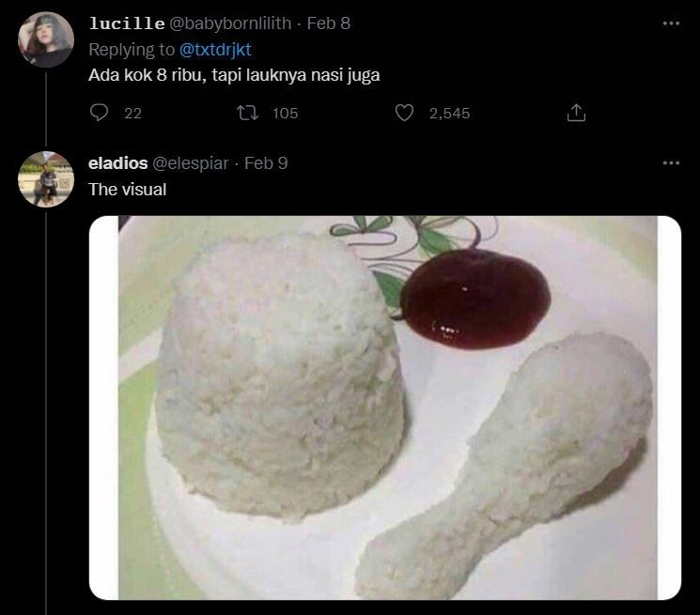Viewport: 700px width, 615px height.
Task: Open more options on lucille's tweet
Action: [x=670, y=23]
